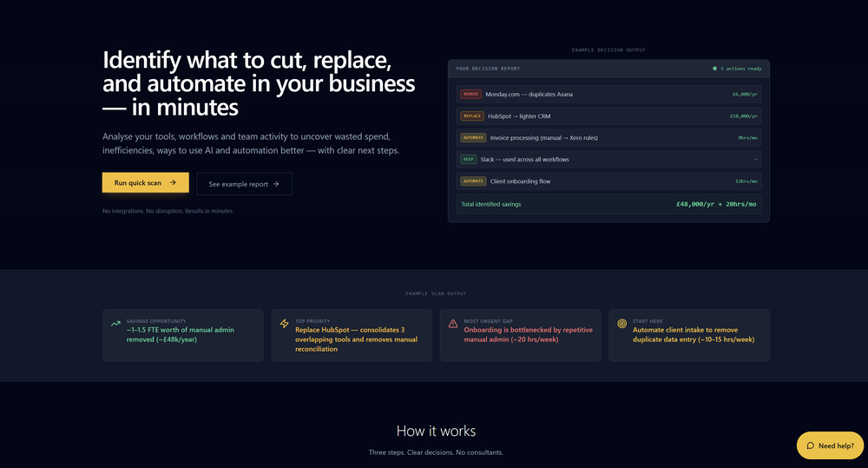Screen dimensions: 868x468
Task: Click the AUTOMATE badge on Client onboarding flow
Action: click(473, 181)
